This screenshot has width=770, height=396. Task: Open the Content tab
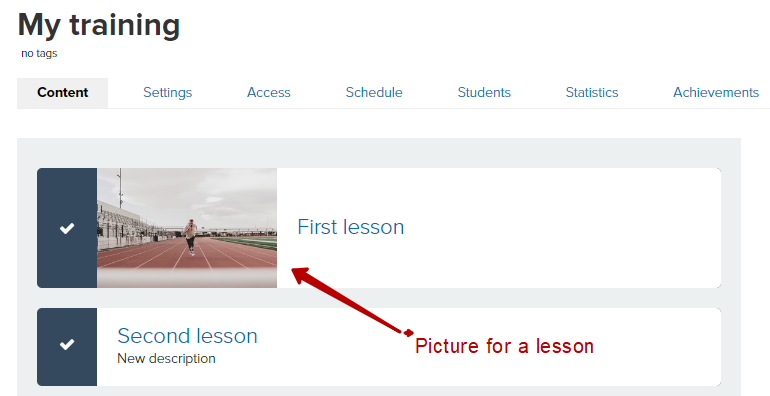click(62, 92)
